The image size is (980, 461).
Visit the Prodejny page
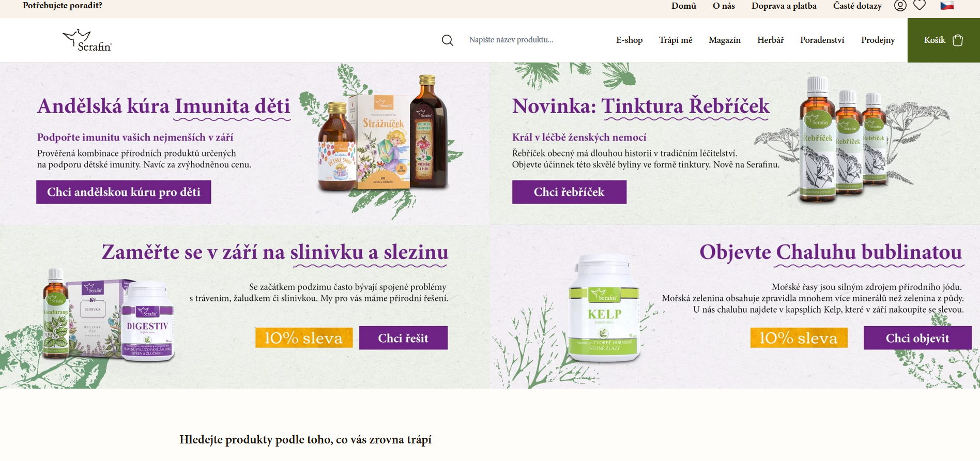click(x=878, y=40)
